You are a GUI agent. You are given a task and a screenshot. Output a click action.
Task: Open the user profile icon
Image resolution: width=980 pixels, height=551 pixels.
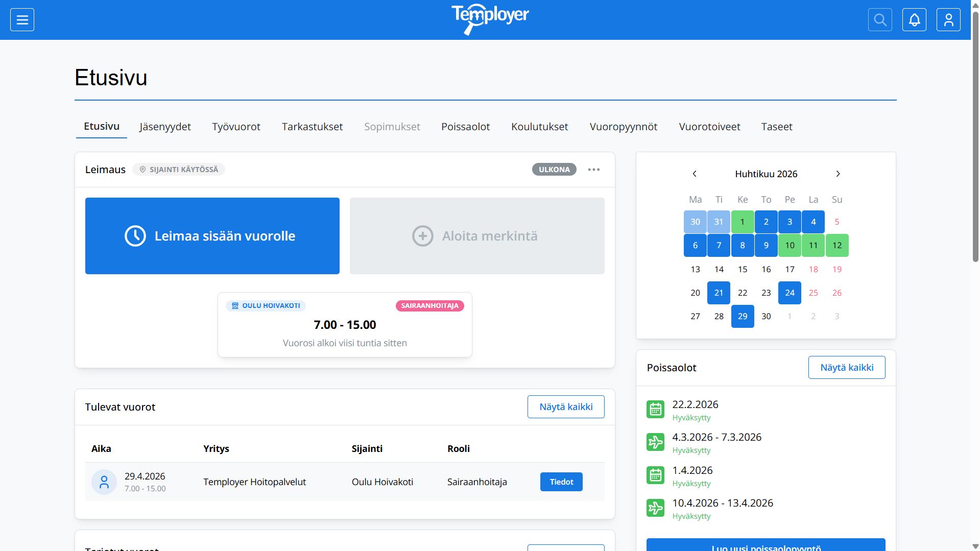tap(948, 20)
